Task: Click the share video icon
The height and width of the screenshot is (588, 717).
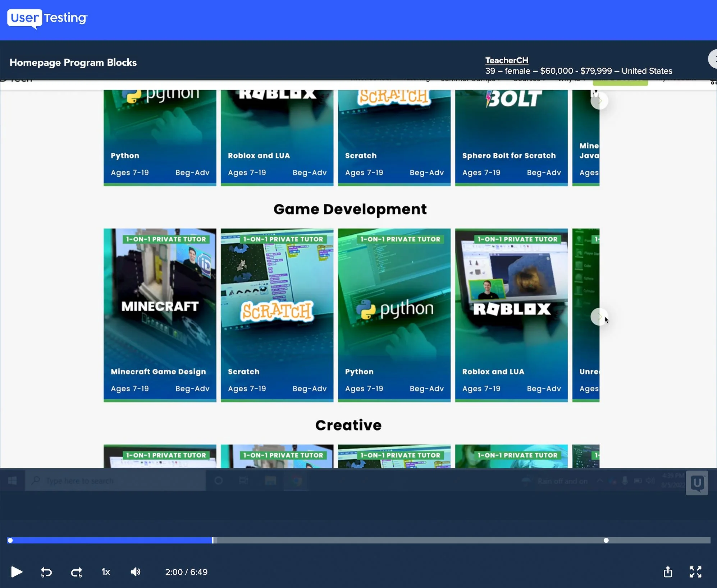Action: point(668,572)
